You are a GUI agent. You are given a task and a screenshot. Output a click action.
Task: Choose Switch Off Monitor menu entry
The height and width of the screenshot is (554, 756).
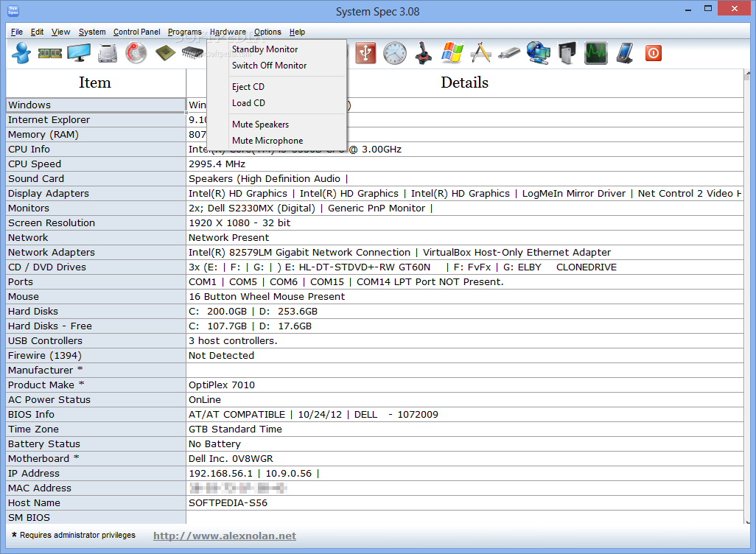(277, 66)
